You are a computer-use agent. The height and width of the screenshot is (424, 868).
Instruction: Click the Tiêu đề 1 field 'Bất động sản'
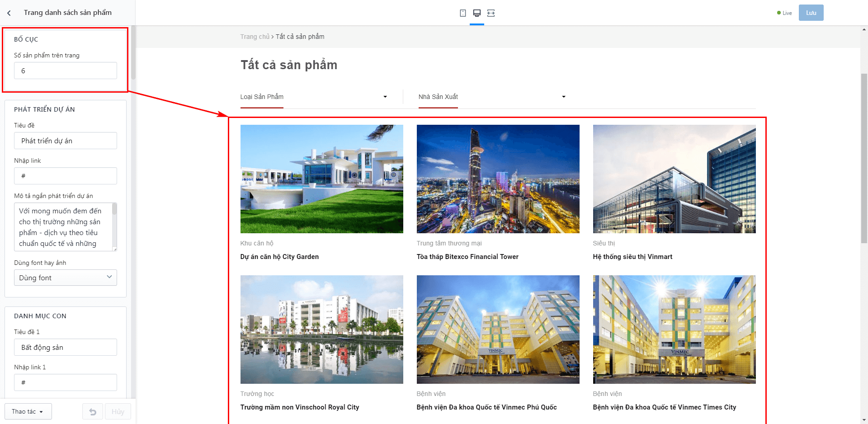(66, 347)
